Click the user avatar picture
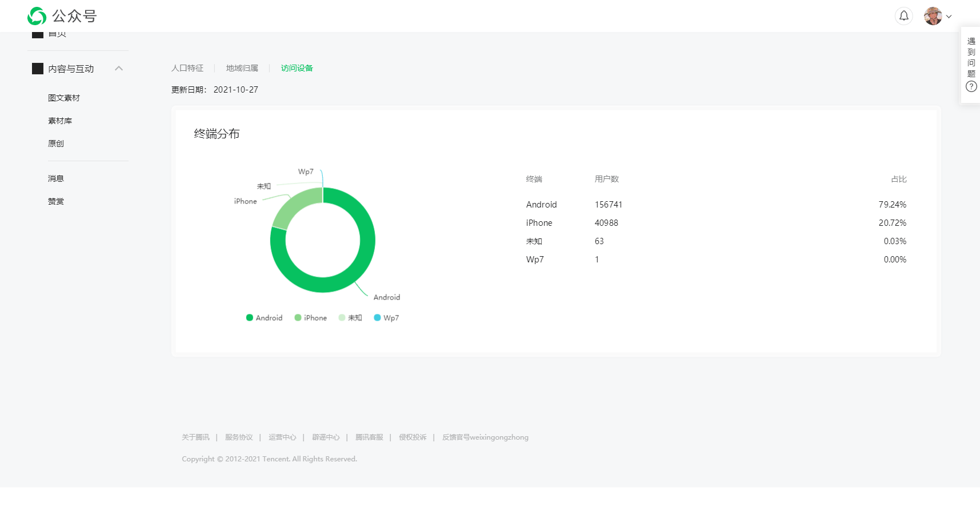This screenshot has height=526, width=980. click(x=933, y=16)
